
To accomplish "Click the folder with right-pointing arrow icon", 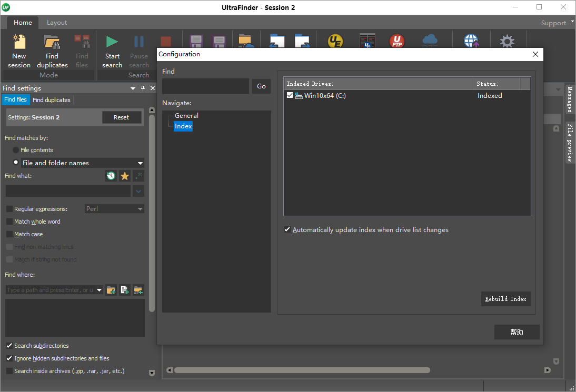I will [x=302, y=41].
